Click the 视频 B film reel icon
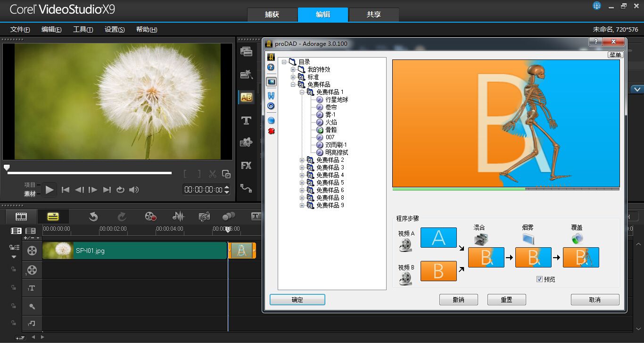Screen dimensions: 644x343 [405, 278]
